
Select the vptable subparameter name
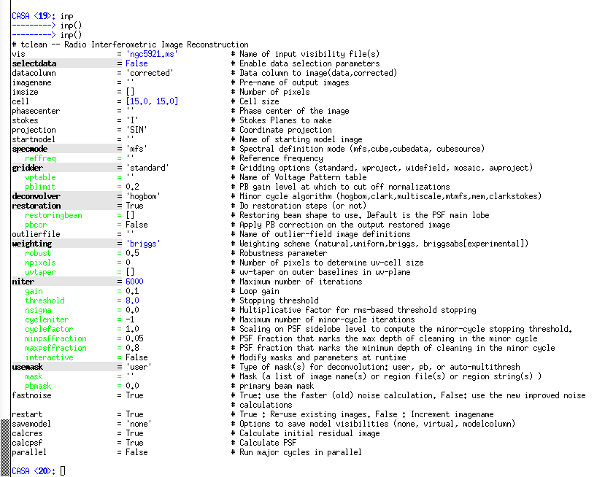tap(40, 177)
